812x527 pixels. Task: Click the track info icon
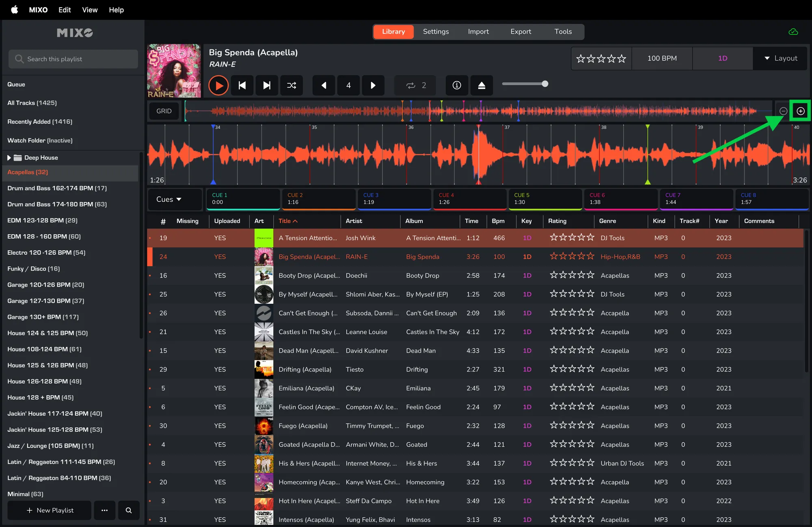point(457,85)
